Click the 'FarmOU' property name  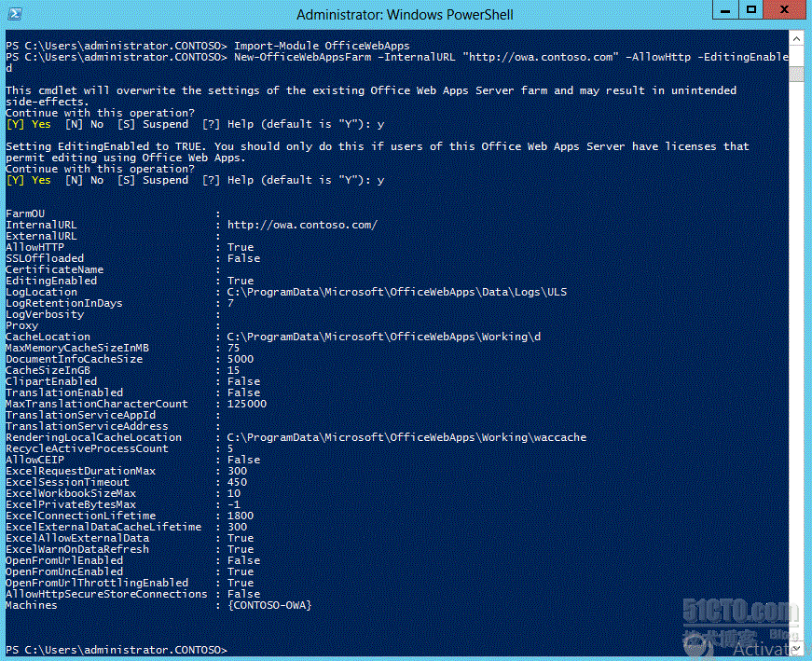pyautogui.click(x=25, y=213)
